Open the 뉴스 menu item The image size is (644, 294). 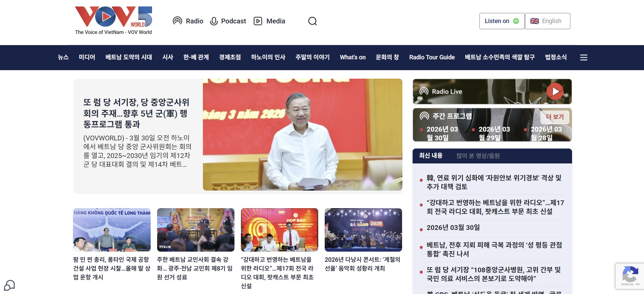[63, 57]
